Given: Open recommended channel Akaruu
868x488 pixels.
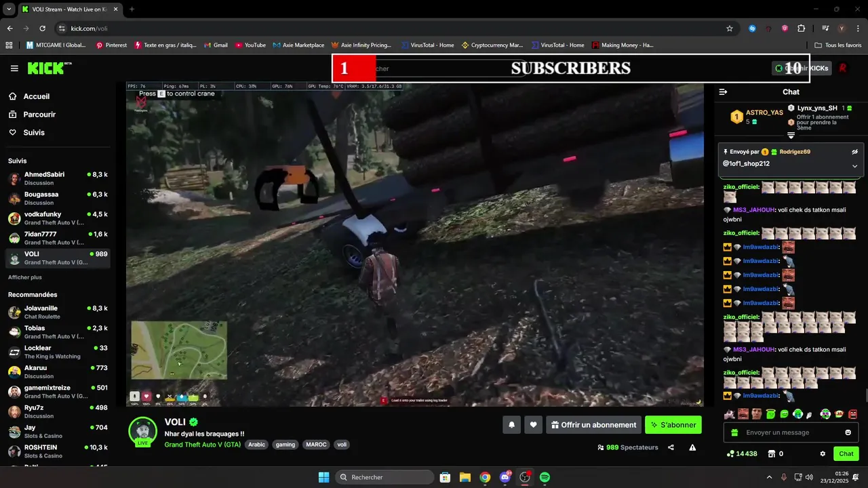Looking at the screenshot, I should 57,372.
